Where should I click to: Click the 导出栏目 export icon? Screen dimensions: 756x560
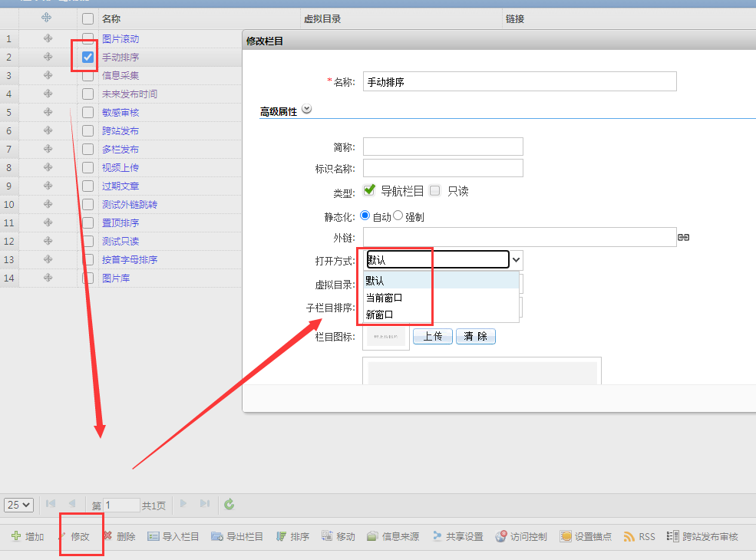click(x=217, y=536)
